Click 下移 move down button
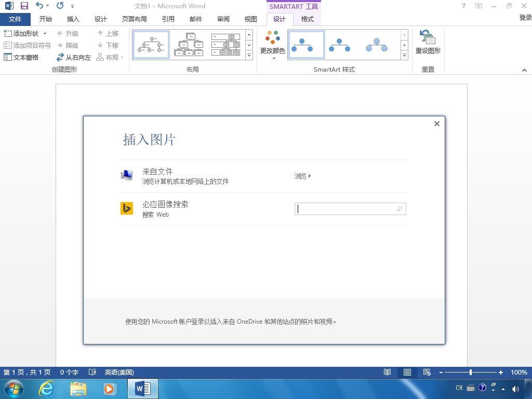 [x=108, y=45]
